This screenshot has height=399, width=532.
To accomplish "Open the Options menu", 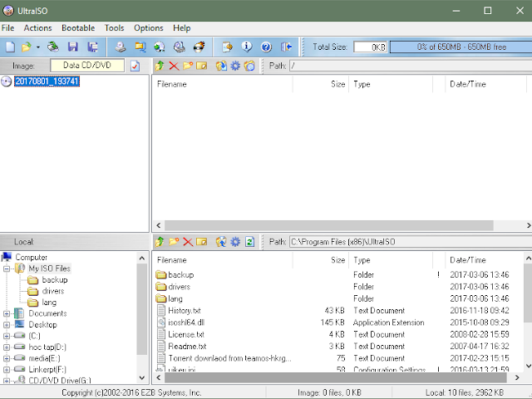I will coord(148,28).
